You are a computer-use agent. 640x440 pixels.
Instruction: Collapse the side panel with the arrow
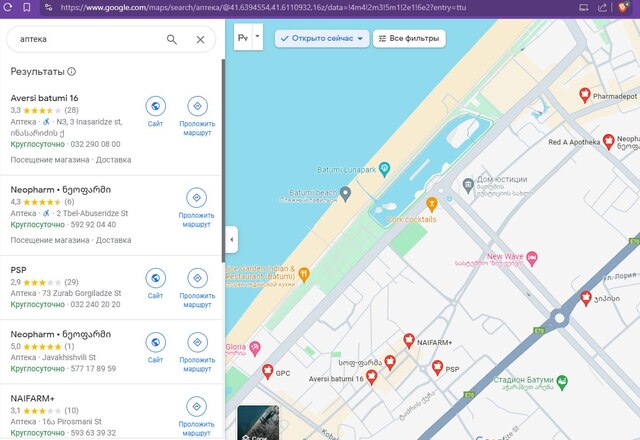231,240
